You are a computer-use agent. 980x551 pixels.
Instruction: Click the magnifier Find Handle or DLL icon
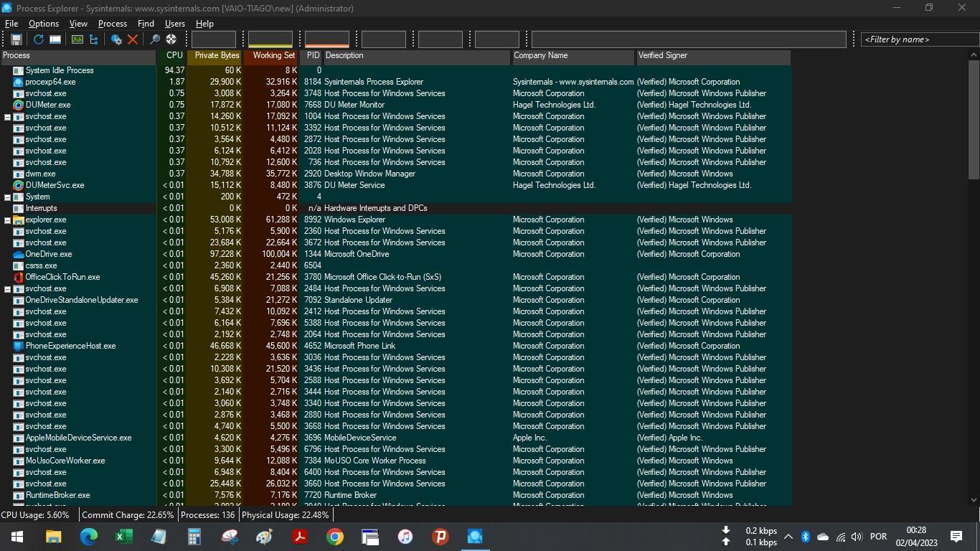(154, 39)
